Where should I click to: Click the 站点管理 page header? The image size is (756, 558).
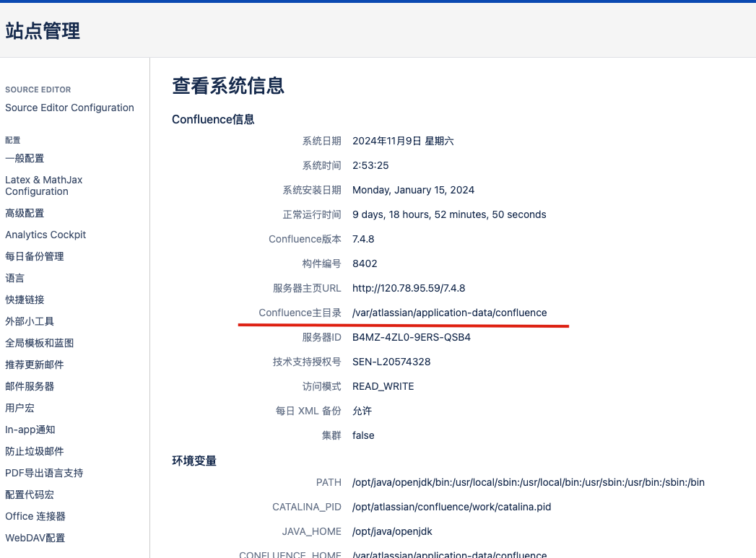tap(43, 31)
